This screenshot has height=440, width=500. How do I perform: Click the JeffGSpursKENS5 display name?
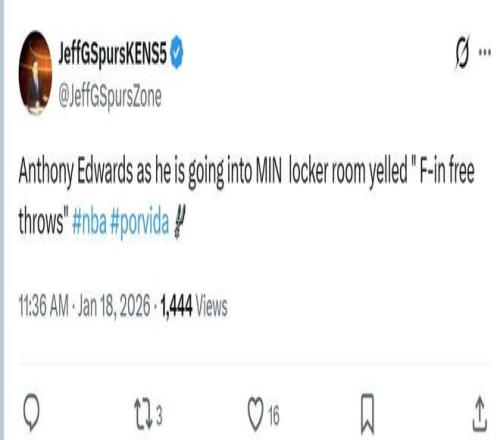(112, 54)
